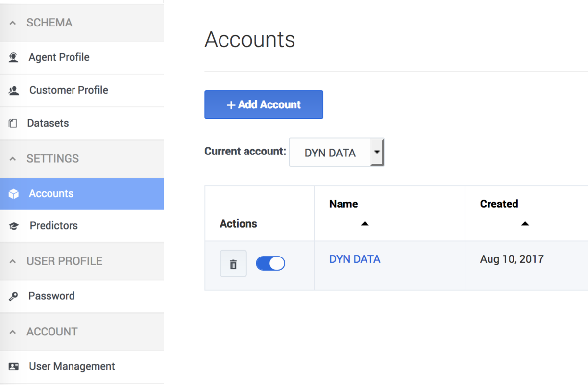The width and height of the screenshot is (588, 385).
Task: Sort table by Name column arrow
Action: 364,224
